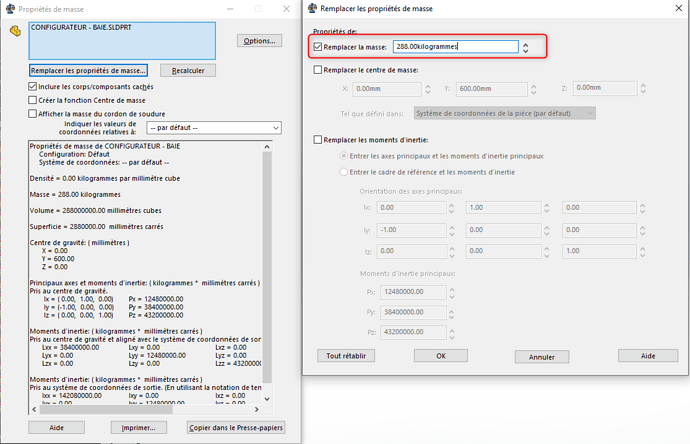Select Entrer les axes principaux radio button

344,156
